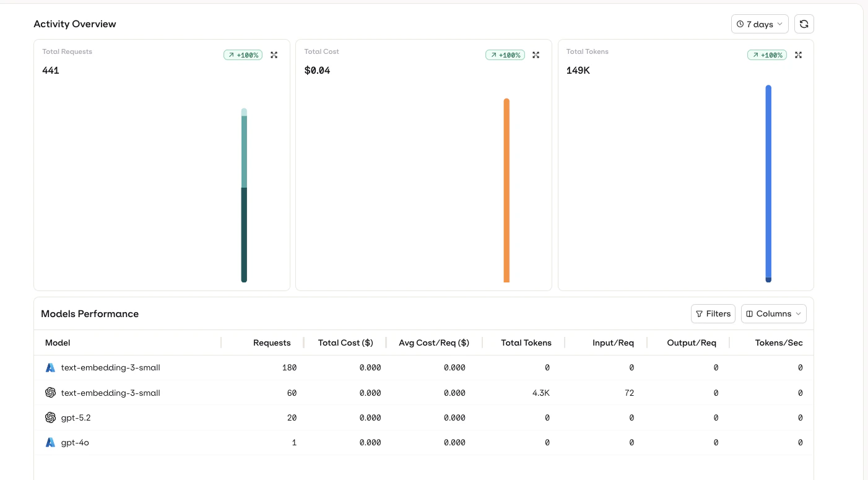Click the +100% badge on Total Requests

pyautogui.click(x=243, y=55)
